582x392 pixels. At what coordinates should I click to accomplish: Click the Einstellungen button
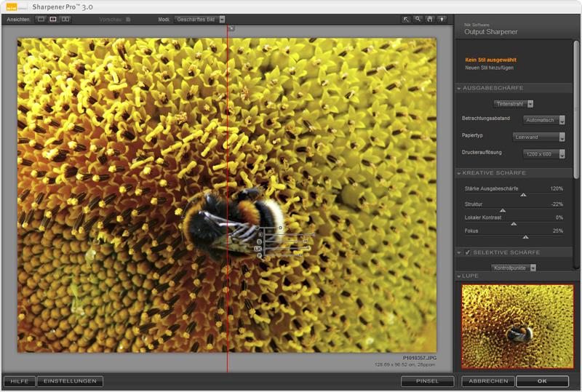71,381
